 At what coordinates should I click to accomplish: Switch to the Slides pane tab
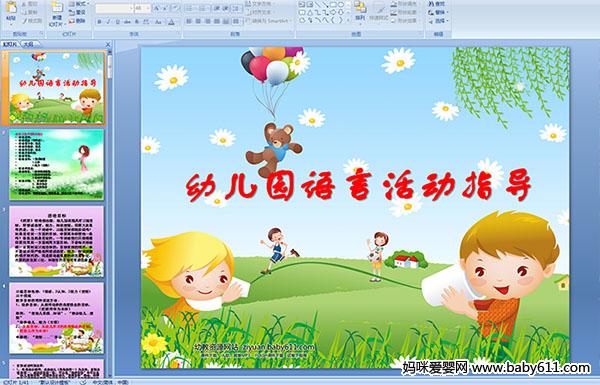[10, 44]
